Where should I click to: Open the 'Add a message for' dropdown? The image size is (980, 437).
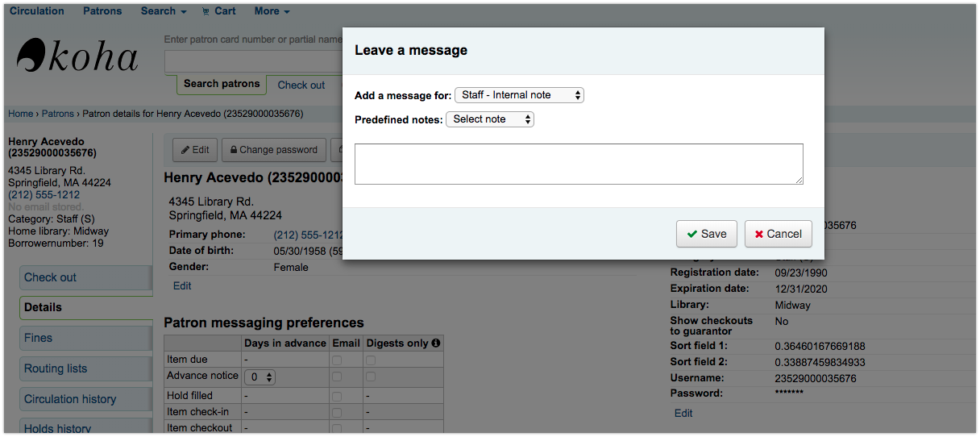pyautogui.click(x=519, y=95)
